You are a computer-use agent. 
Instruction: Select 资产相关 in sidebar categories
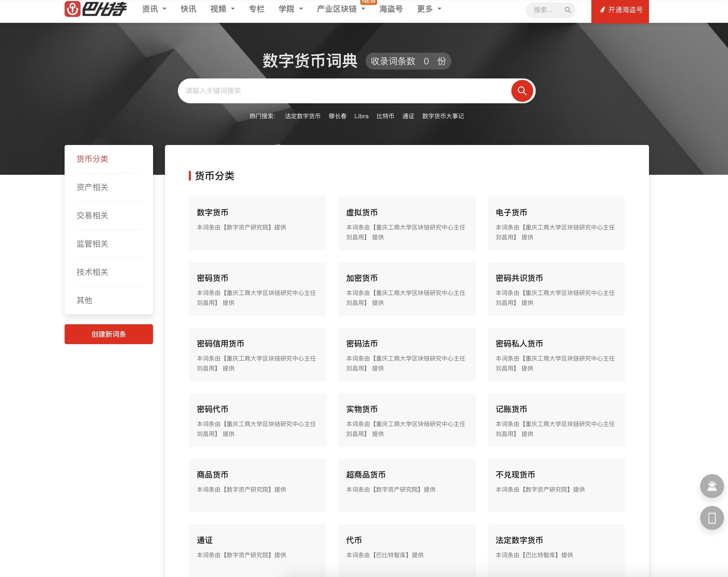(92, 187)
